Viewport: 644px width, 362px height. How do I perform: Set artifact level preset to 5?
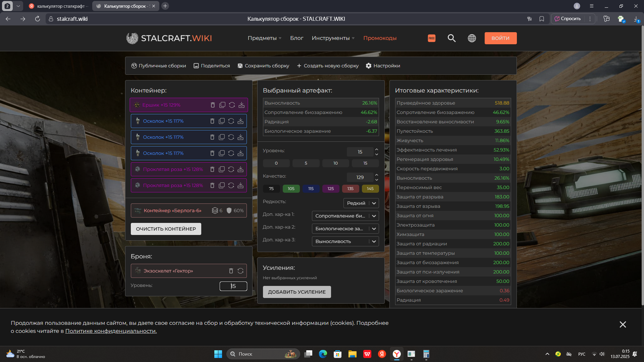(306, 163)
